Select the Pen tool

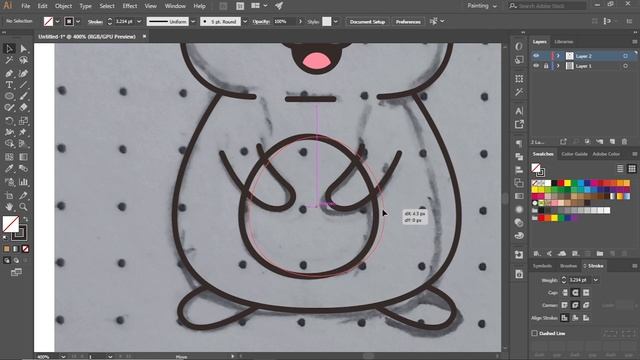9,73
